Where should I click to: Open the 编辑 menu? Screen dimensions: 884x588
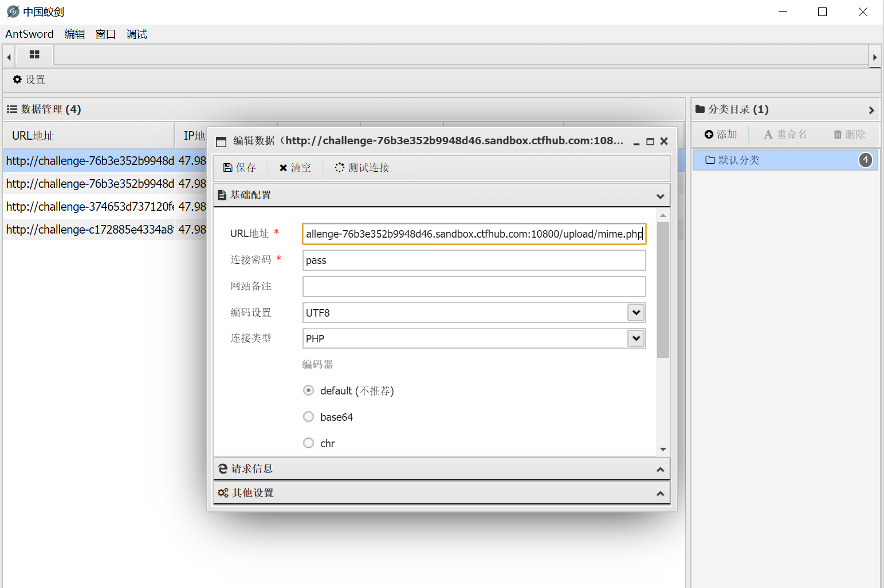pyautogui.click(x=74, y=34)
